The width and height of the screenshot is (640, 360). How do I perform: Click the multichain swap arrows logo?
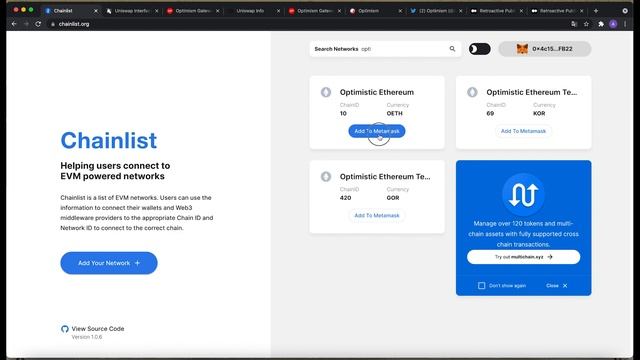523,194
